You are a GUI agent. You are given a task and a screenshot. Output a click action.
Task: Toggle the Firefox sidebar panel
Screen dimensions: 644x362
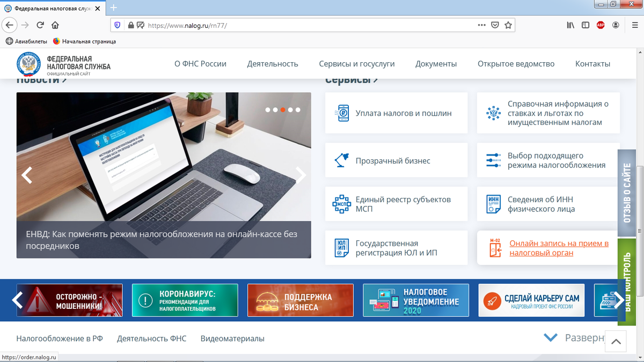[585, 25]
